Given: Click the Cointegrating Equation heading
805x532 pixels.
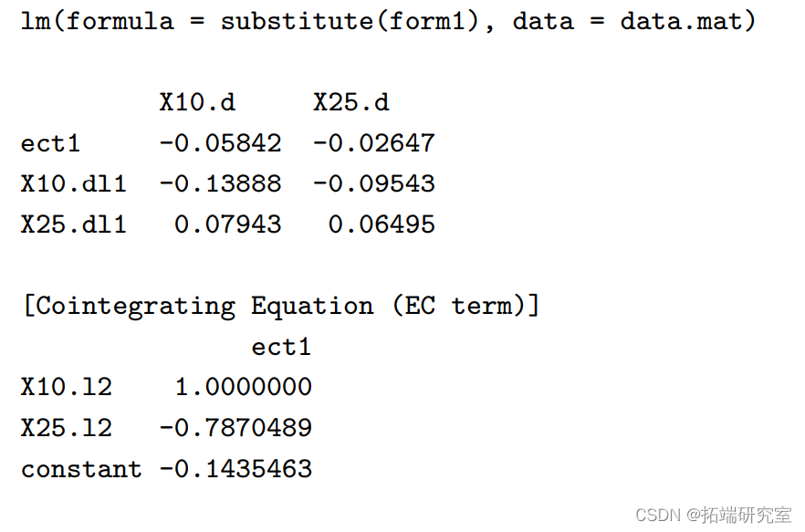Looking at the screenshot, I should click(281, 307).
